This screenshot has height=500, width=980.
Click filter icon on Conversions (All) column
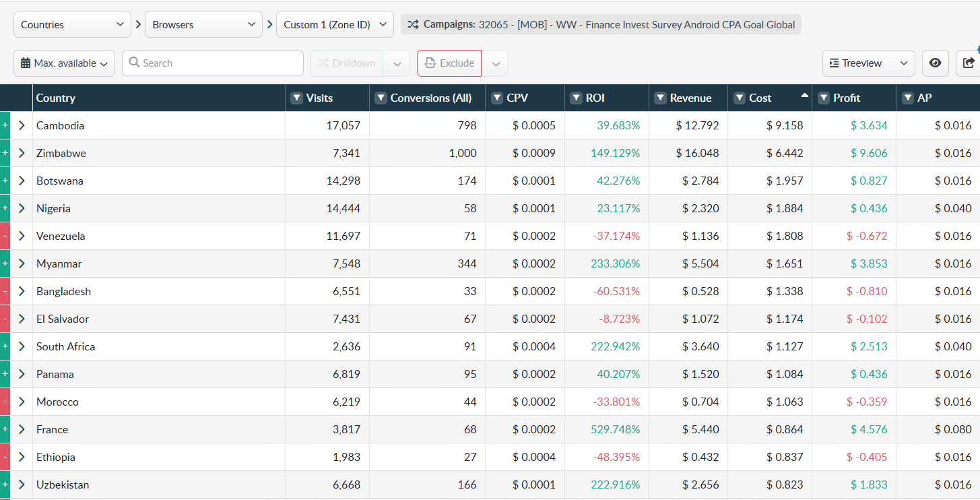381,98
